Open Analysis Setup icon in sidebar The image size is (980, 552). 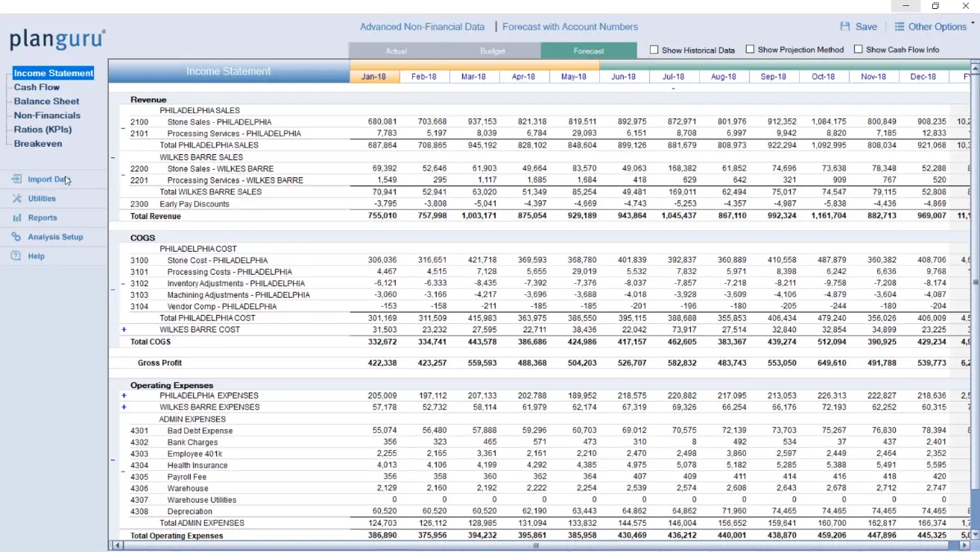(16, 237)
